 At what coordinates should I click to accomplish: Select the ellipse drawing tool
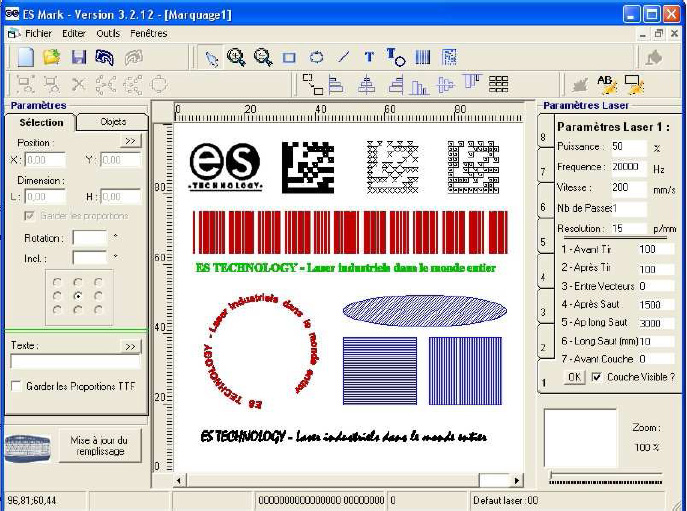(x=316, y=57)
